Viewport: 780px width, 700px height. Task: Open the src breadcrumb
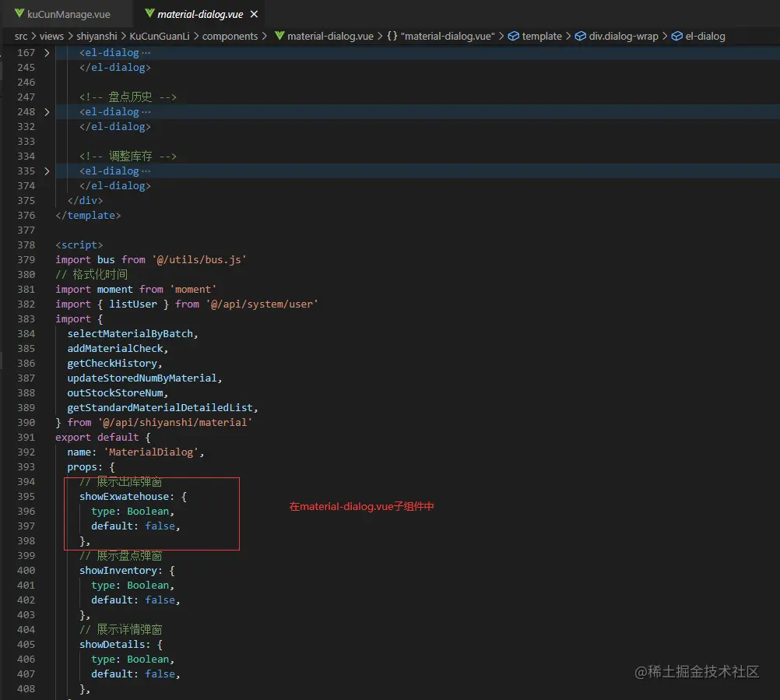[21, 37]
